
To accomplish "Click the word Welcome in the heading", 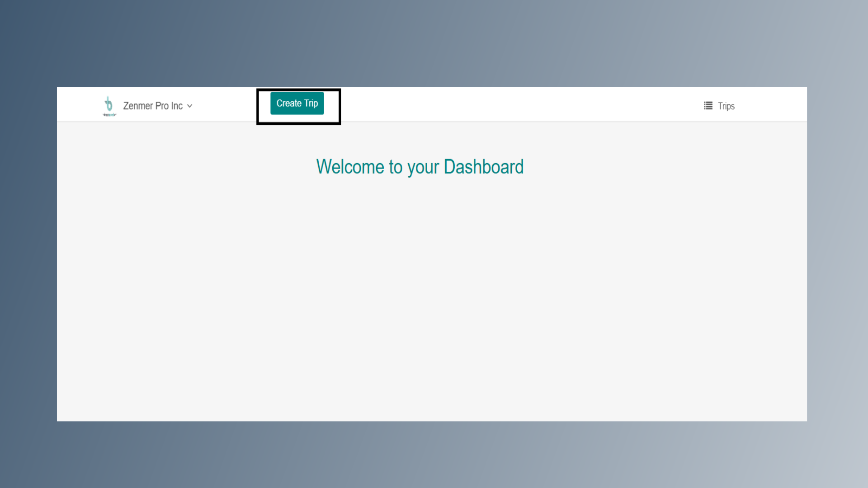I will coord(350,167).
